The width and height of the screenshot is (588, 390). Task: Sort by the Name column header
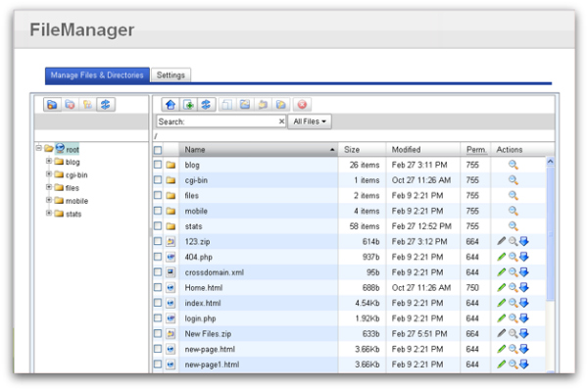coord(259,150)
